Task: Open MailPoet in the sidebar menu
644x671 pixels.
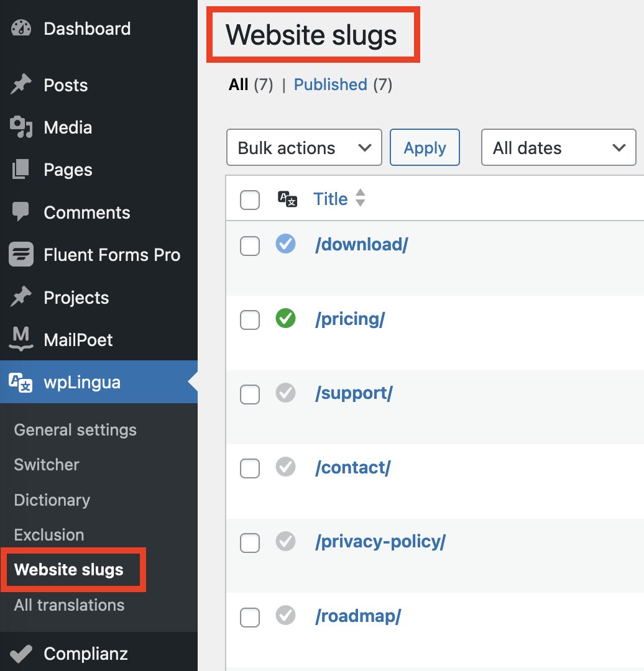Action: 78,340
